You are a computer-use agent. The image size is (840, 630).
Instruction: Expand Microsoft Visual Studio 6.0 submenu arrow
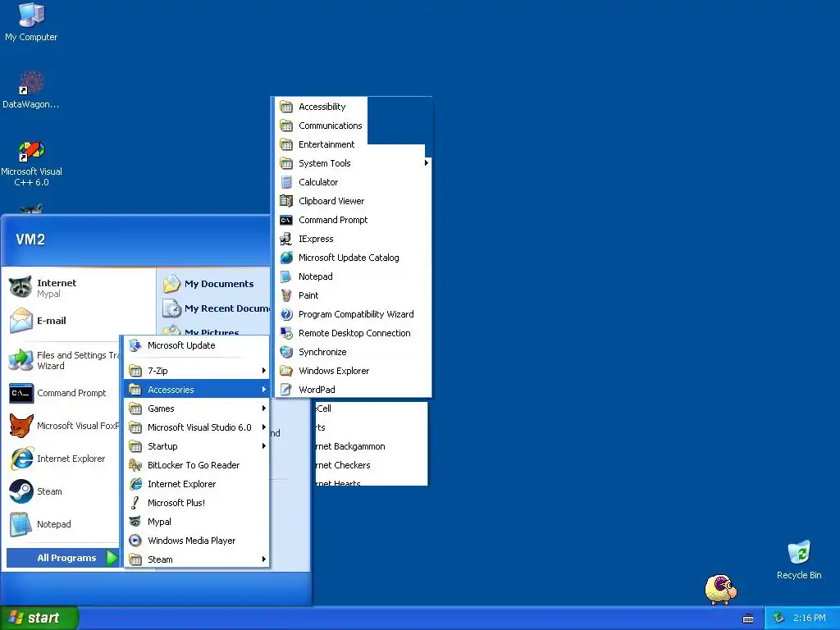pos(263,427)
